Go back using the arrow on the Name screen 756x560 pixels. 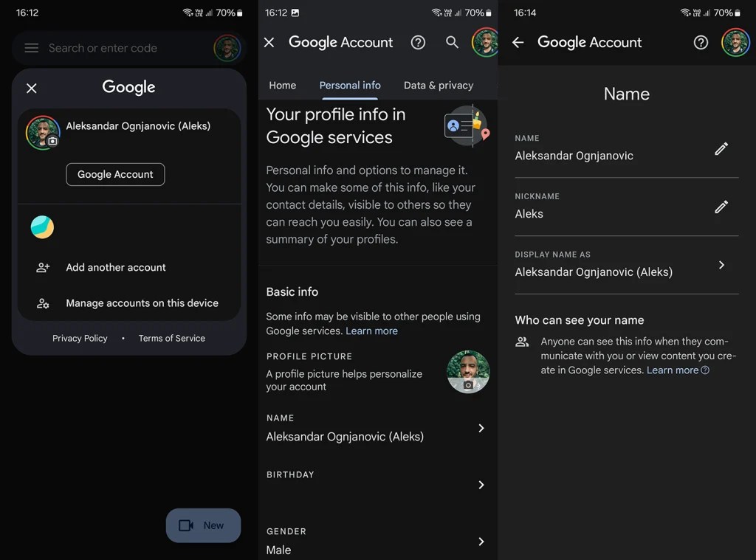518,43
